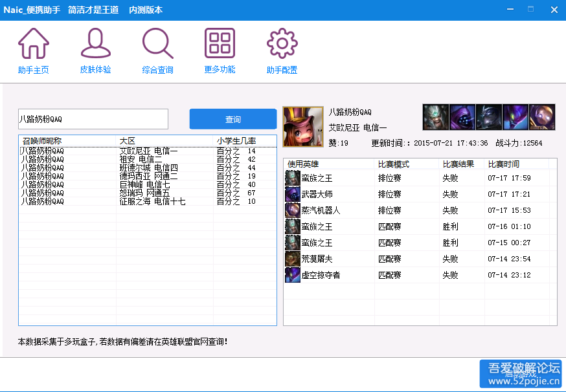This screenshot has width=566, height=392.
Task: Click champion icon in 07-16 01:10 row
Action: [x=293, y=226]
